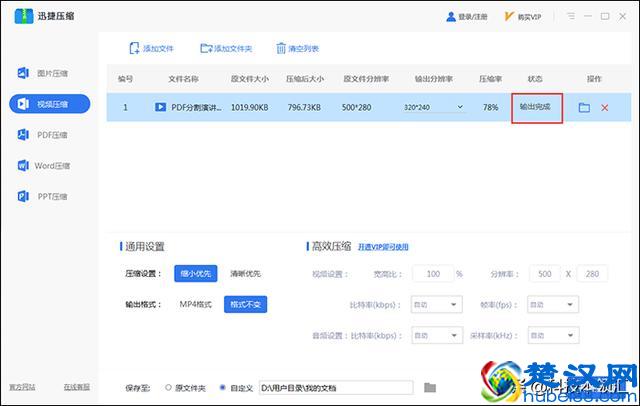Click the save path D:\用户目录\我的文档 field
This screenshot has width=640, height=406.
(x=336, y=388)
